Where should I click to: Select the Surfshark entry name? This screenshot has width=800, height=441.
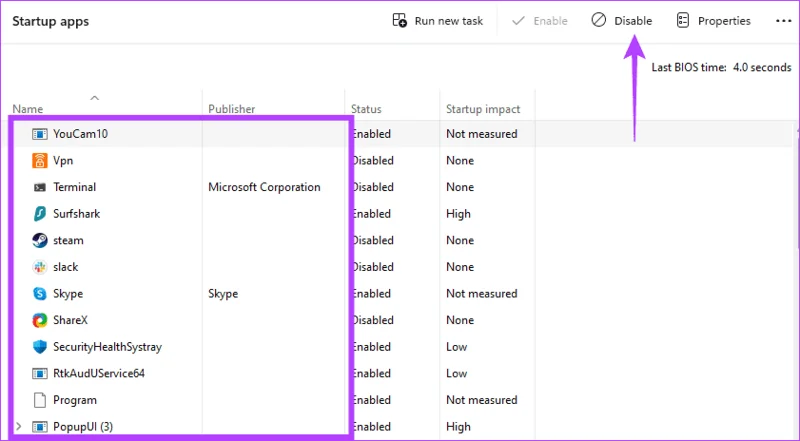77,214
